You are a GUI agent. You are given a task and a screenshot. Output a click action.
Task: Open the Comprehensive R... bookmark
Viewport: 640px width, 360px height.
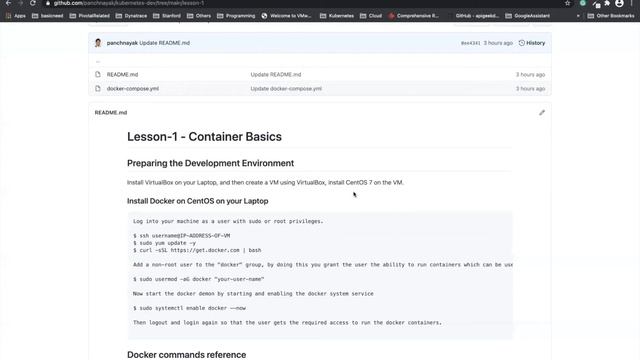413,16
